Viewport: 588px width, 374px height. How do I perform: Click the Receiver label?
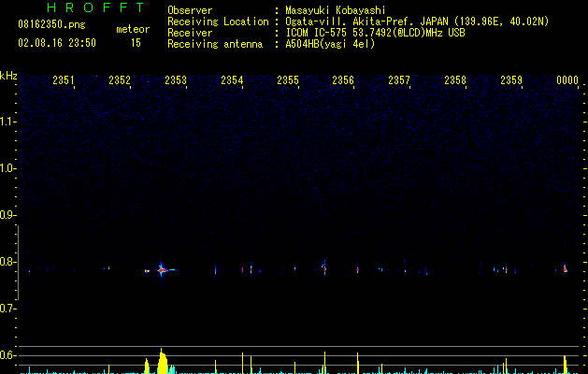pos(190,33)
